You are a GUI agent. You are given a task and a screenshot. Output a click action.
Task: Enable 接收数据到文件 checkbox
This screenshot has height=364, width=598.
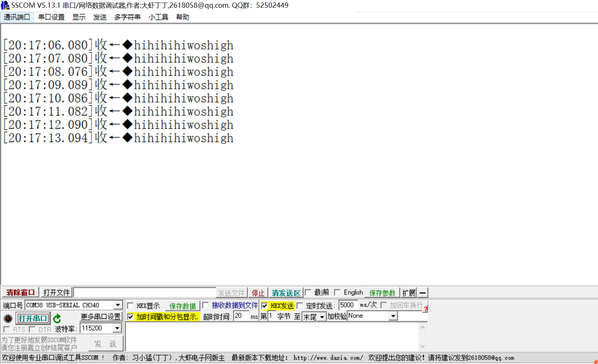tap(205, 305)
